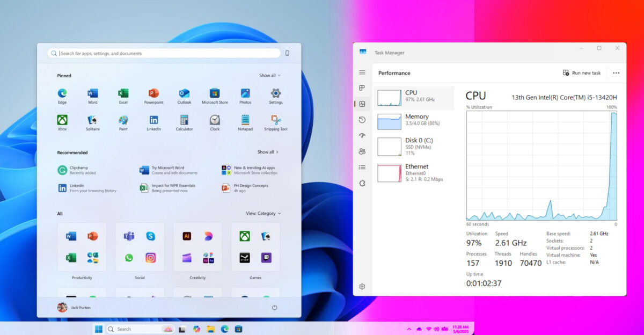Open the Calculator app

(x=184, y=123)
